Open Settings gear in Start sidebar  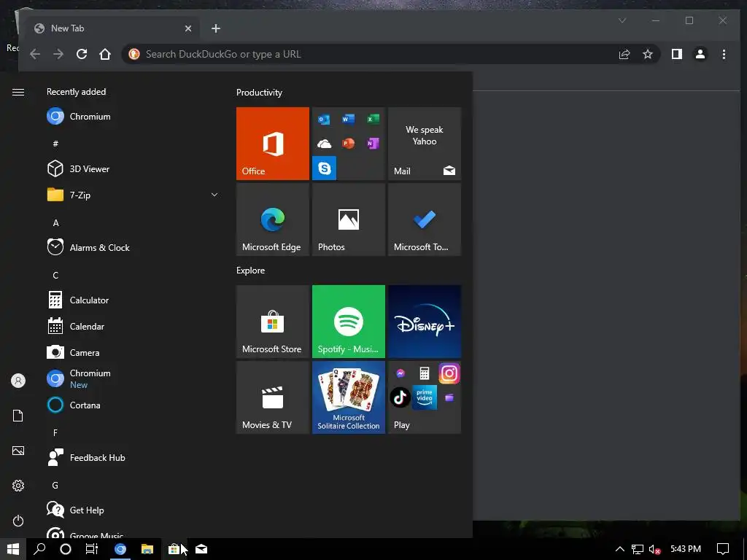[x=18, y=486]
